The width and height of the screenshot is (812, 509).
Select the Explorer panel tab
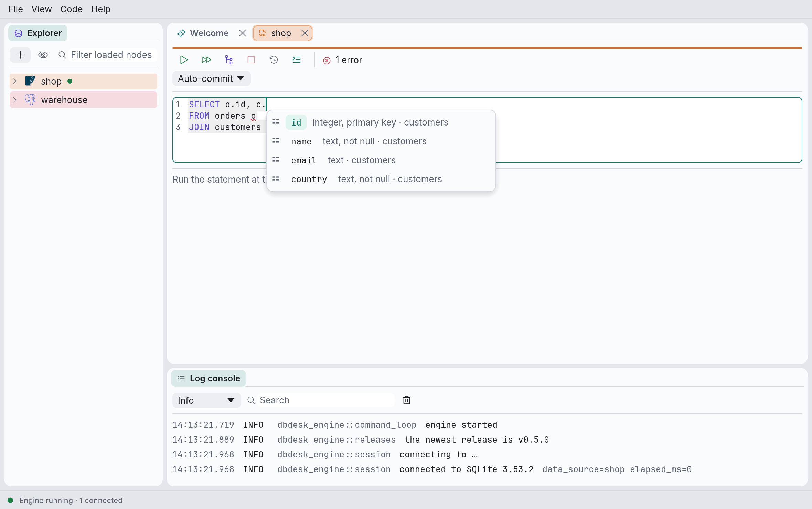tap(38, 33)
